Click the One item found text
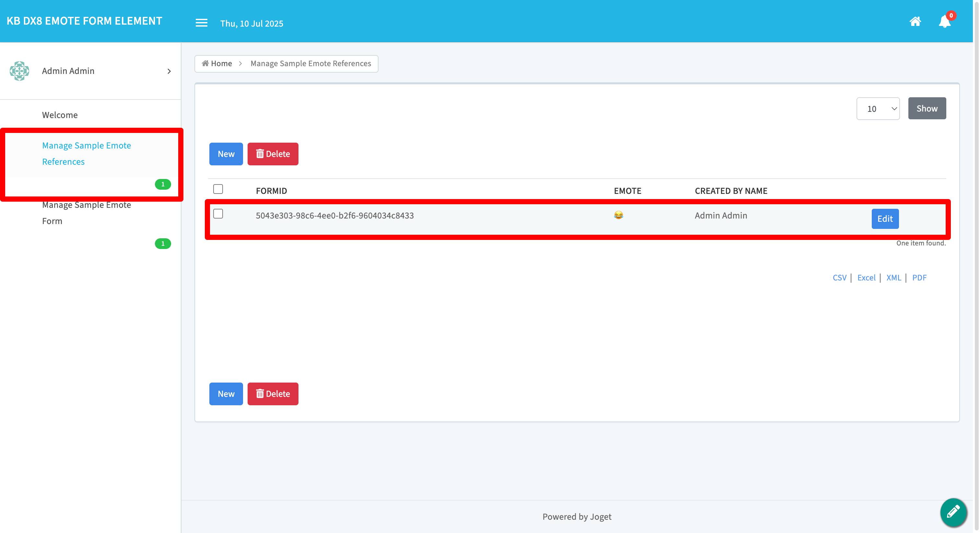The height and width of the screenshot is (533, 980). coord(921,243)
